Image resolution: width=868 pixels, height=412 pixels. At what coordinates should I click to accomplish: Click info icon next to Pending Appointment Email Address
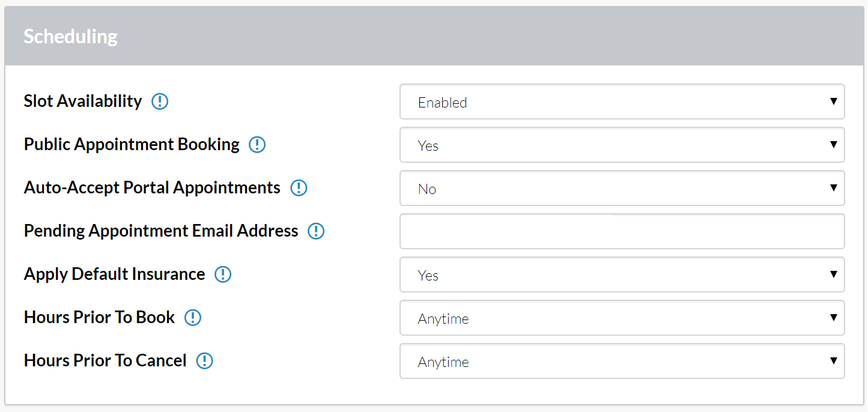(316, 231)
